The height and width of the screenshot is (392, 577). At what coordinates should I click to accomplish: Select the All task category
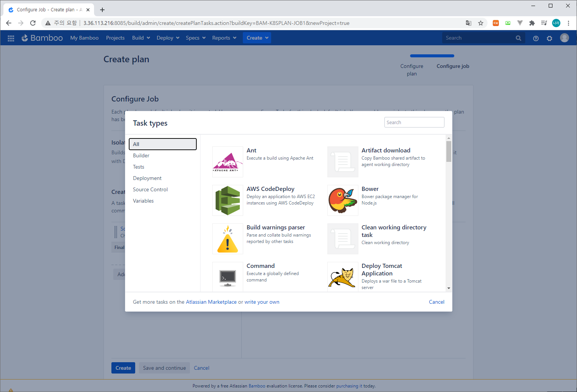point(163,144)
